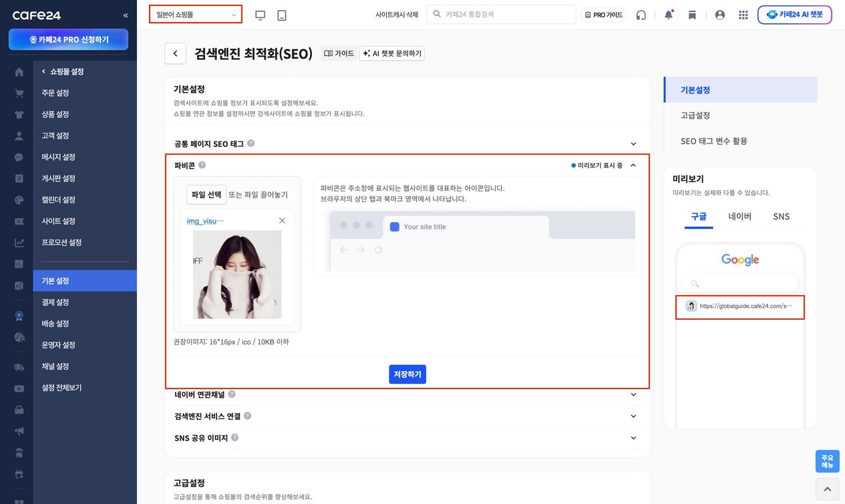
Task: Select 기본 설정 in the sidebar menu
Action: tap(85, 281)
